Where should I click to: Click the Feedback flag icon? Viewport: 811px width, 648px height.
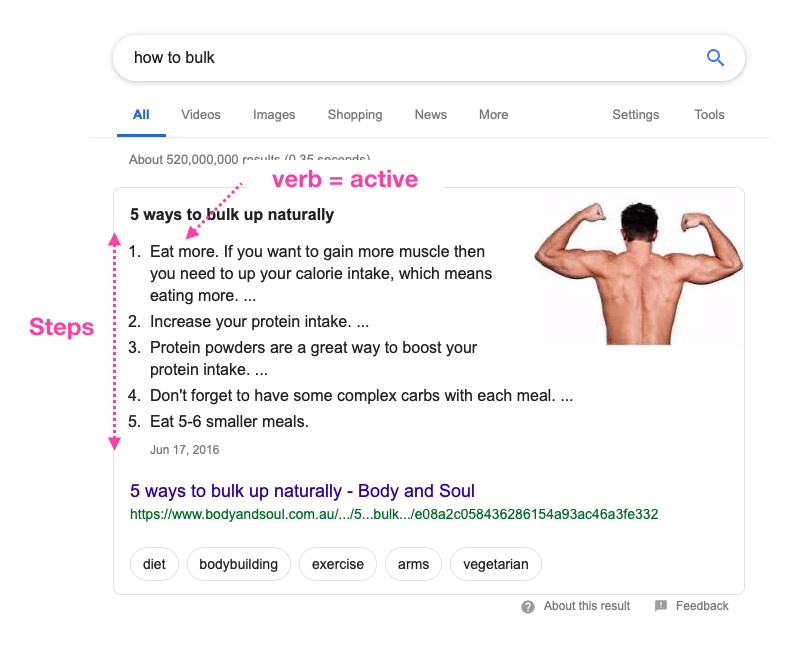[x=661, y=606]
